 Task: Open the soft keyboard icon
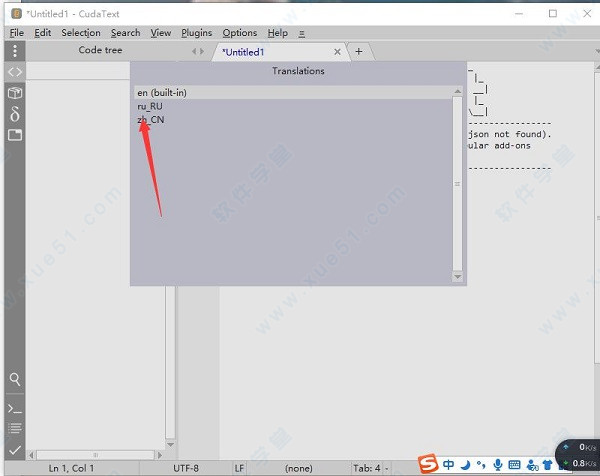click(514, 465)
